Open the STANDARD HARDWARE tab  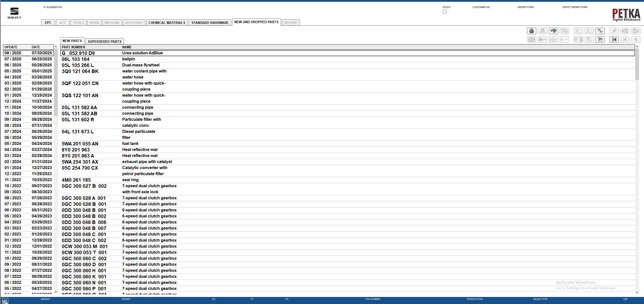(x=210, y=23)
